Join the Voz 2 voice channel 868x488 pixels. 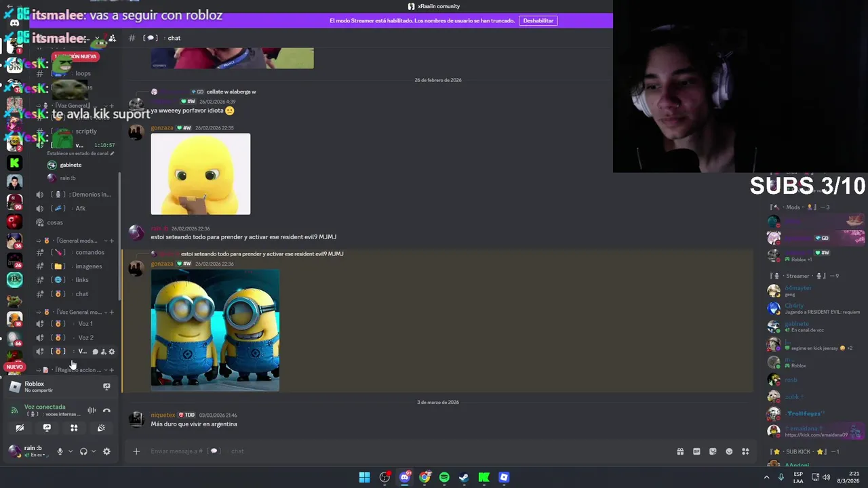pos(76,338)
